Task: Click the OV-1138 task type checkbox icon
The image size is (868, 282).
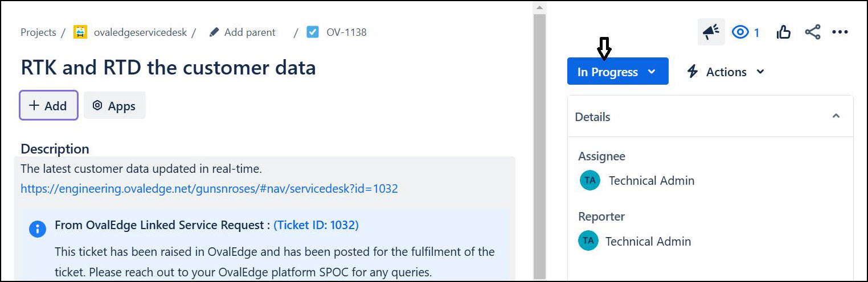Action: click(313, 32)
